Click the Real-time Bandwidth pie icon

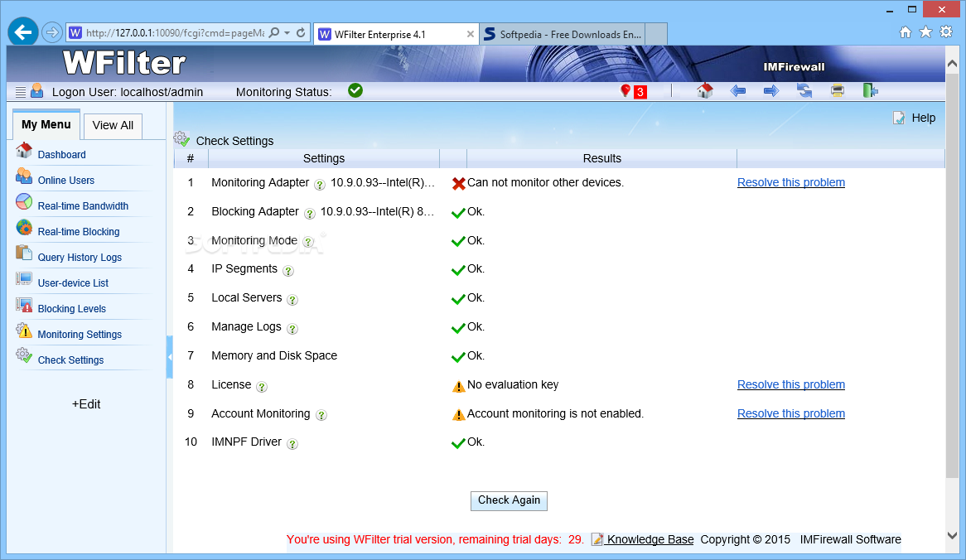coord(24,201)
